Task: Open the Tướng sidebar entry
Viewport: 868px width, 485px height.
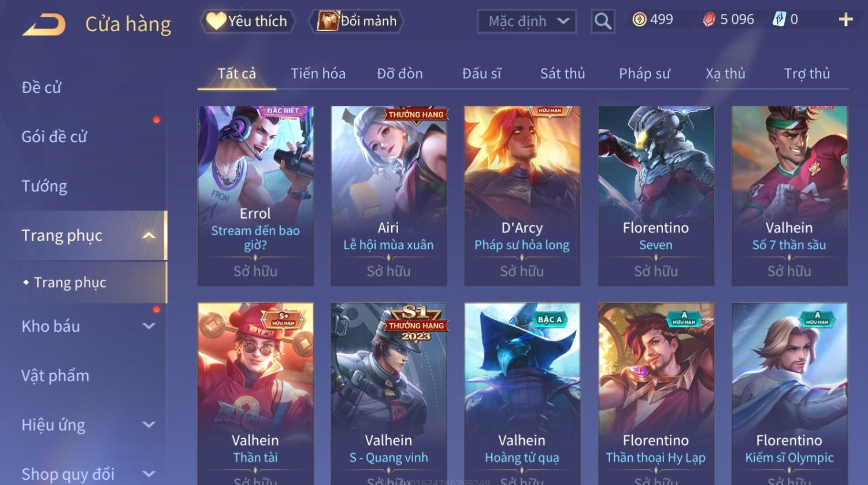Action: tap(44, 186)
